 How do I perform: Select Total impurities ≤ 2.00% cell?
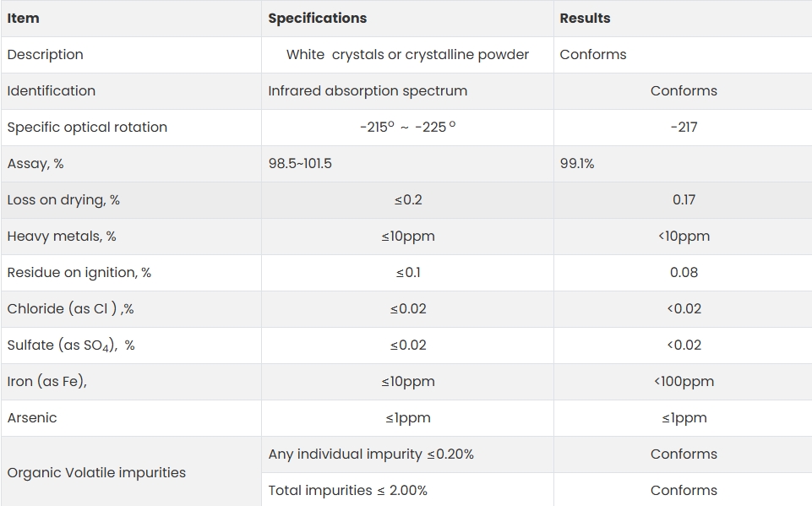tap(347, 491)
